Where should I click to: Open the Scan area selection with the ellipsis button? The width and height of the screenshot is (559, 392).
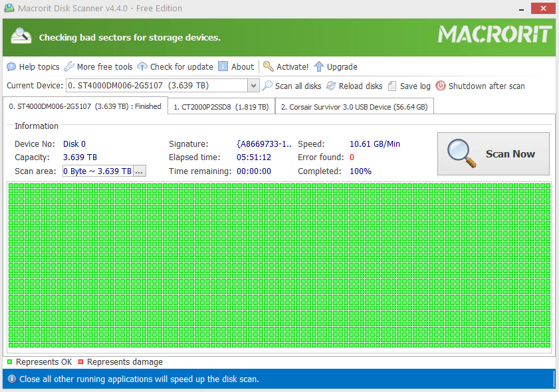[x=138, y=171]
